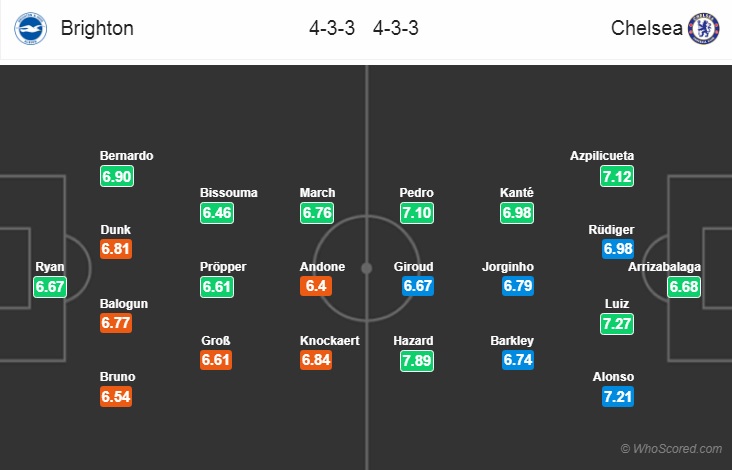
Task: Click the Chelsea club crest icon
Action: pos(704,28)
